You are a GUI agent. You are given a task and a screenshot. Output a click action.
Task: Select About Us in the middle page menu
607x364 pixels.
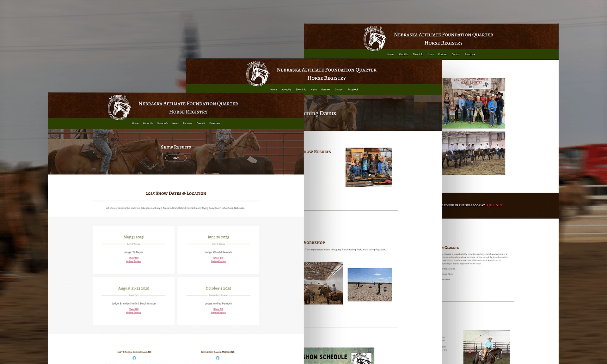coord(286,89)
